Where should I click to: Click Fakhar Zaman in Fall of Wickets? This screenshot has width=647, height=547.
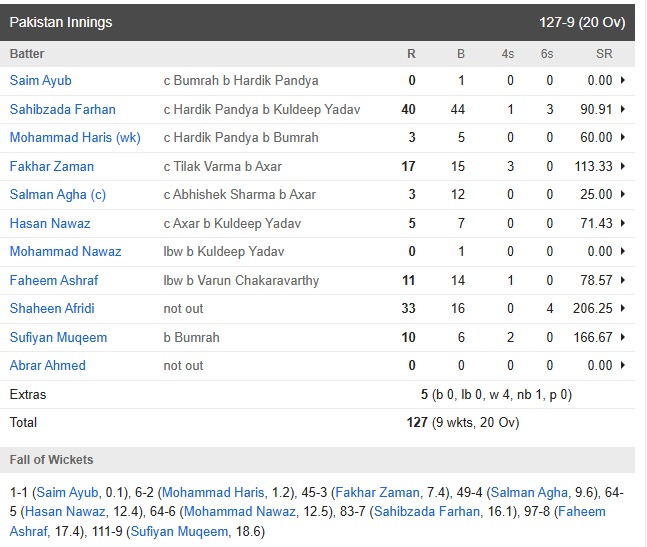377,492
